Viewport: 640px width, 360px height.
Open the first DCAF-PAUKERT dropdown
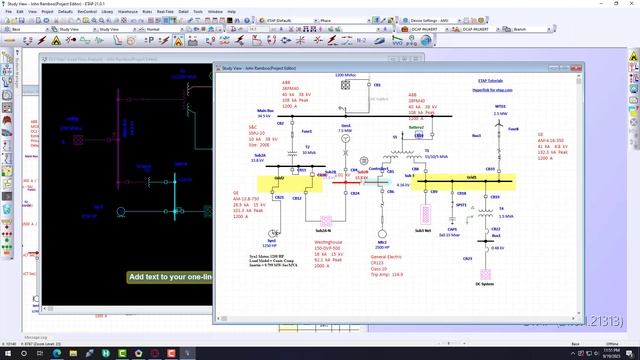(x=429, y=29)
